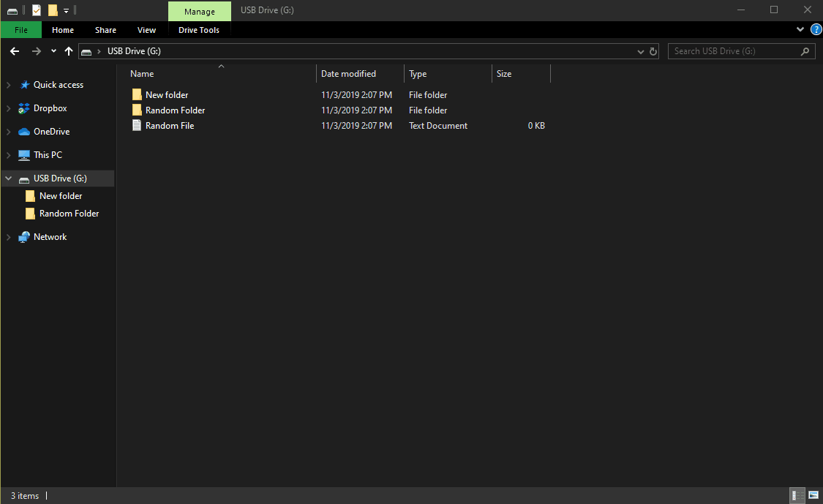The image size is (823, 504).
Task: Click the Random File text document icon
Action: pos(137,126)
